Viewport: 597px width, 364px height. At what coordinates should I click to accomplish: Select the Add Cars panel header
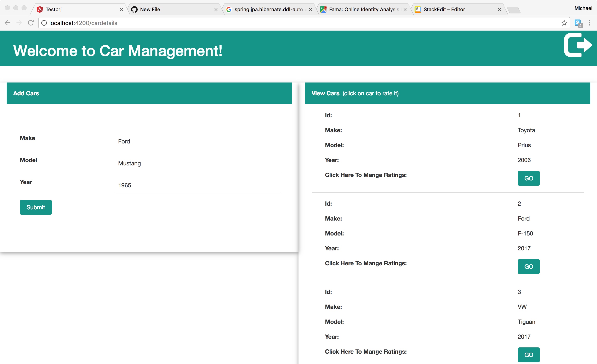tap(149, 93)
